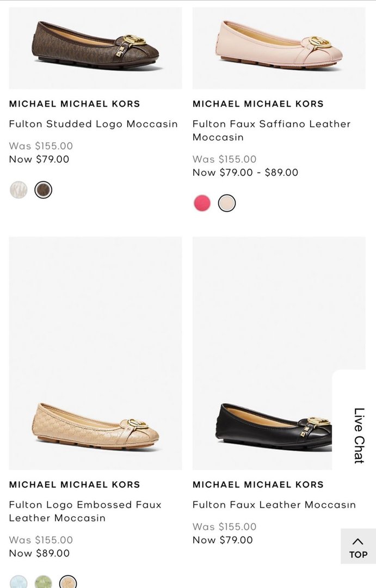Pick the beige embossed moccasin swatch
The width and height of the screenshot is (376, 588).
pos(68,583)
